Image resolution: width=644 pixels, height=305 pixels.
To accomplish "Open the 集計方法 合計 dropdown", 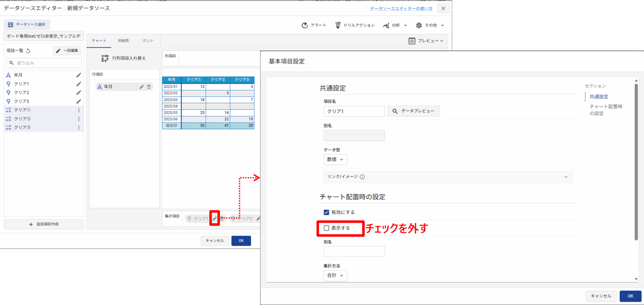I will (335, 275).
